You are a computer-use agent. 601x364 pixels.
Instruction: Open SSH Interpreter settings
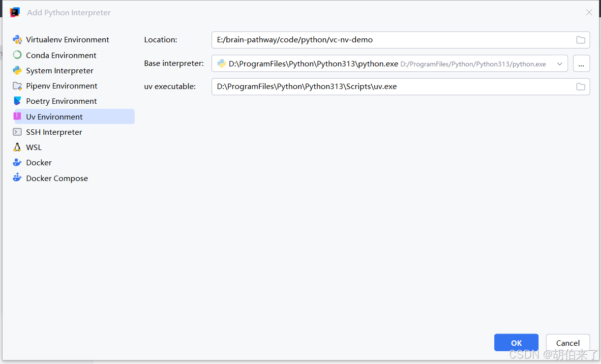click(73, 132)
